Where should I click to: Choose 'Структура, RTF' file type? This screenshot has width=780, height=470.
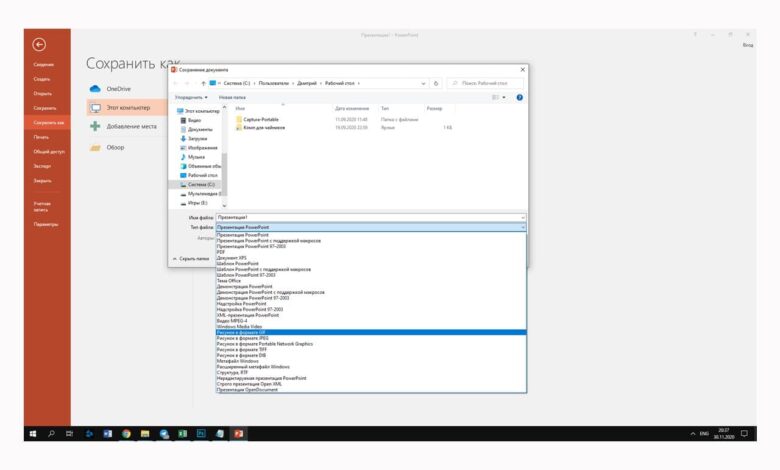pos(371,373)
